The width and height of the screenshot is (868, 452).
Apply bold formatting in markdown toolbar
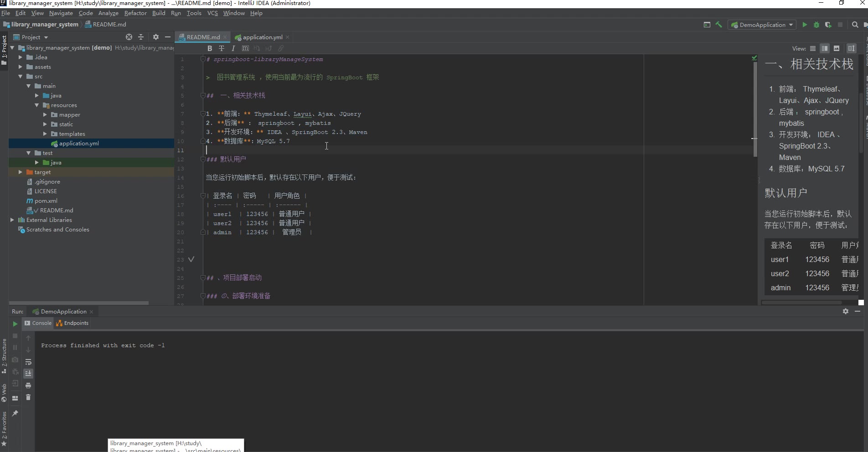click(x=210, y=48)
